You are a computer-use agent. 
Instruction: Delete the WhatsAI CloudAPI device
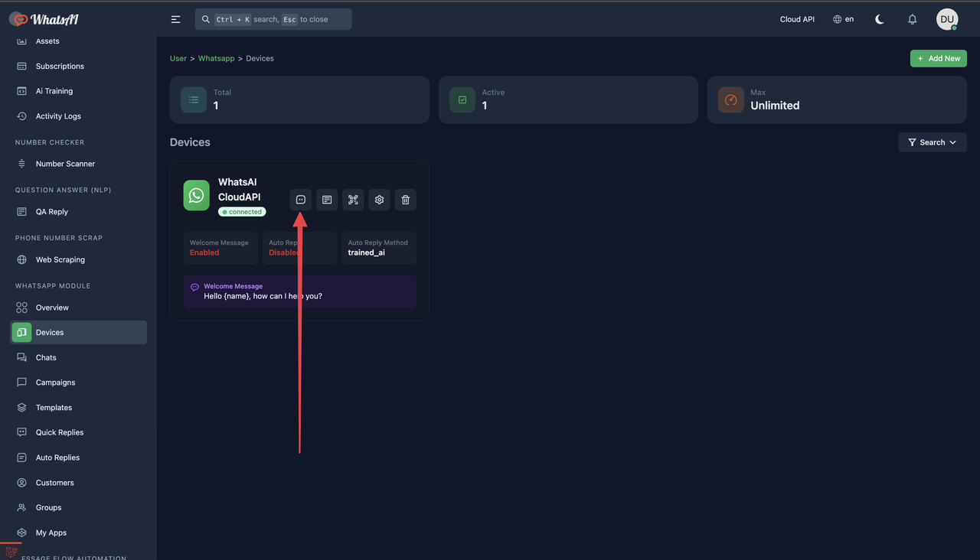click(x=406, y=200)
